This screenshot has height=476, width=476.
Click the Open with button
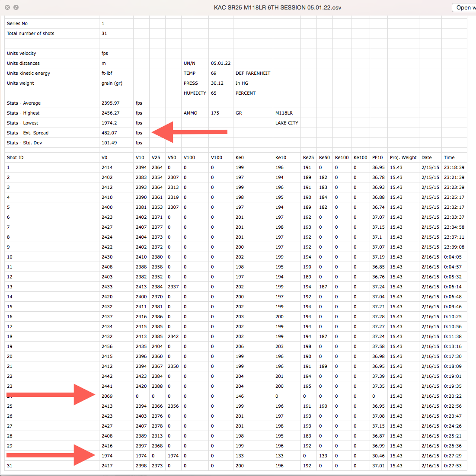tap(464, 7)
